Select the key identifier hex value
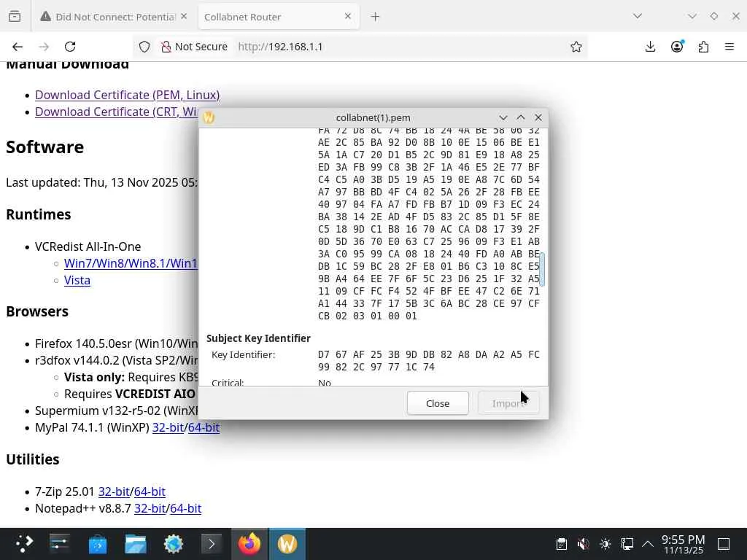 (429, 361)
